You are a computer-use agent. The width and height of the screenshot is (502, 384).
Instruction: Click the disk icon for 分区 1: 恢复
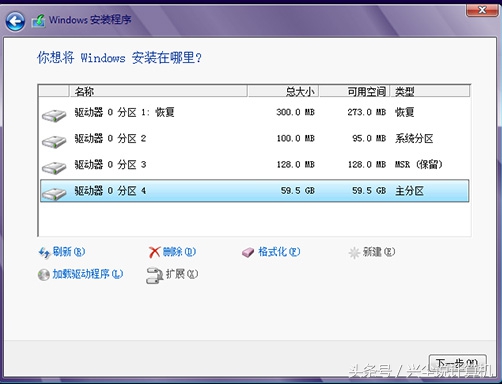tap(54, 115)
